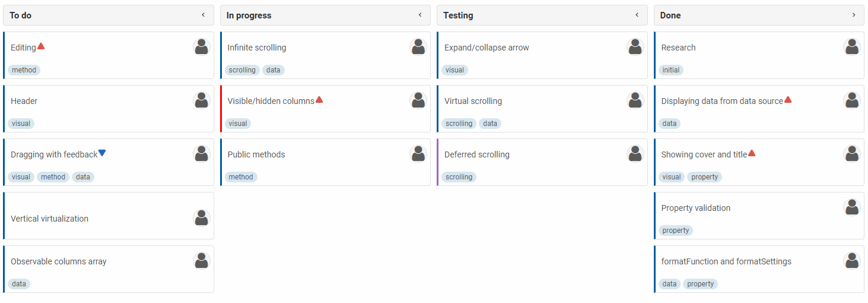Click the avatar icon on Editing card
The image size is (868, 303).
(x=202, y=47)
